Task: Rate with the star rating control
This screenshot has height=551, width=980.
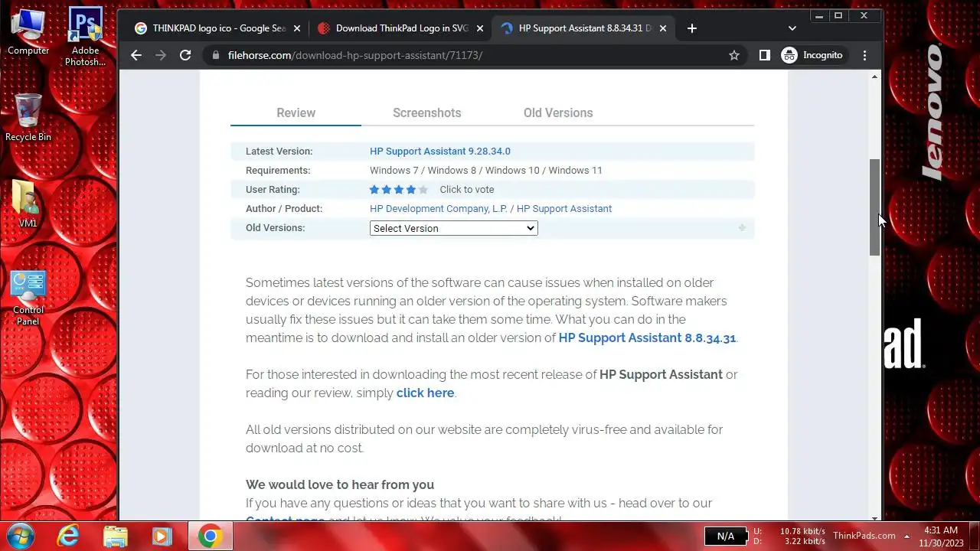Action: point(398,190)
